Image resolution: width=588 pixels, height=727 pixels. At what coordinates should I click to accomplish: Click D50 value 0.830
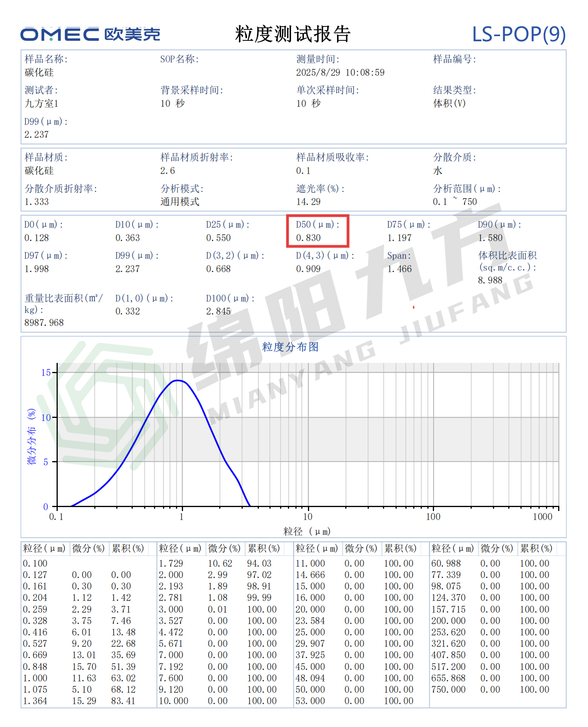pos(308,238)
